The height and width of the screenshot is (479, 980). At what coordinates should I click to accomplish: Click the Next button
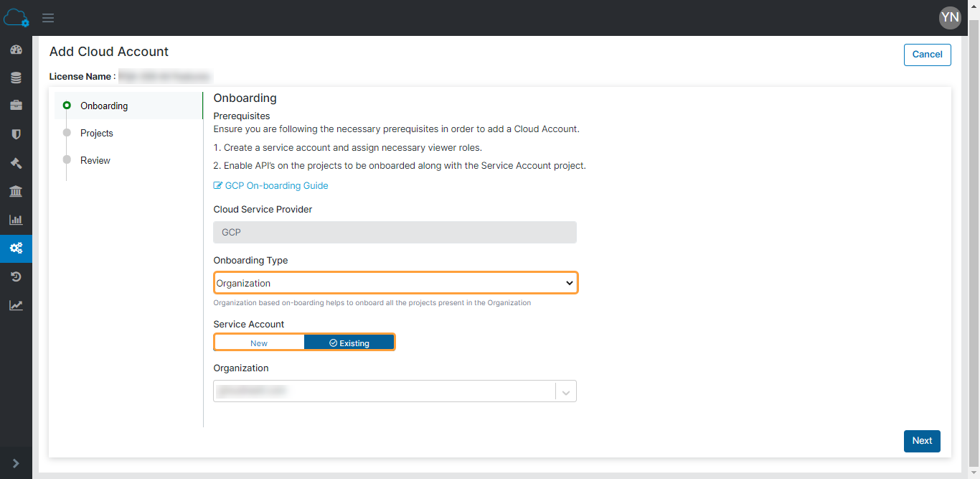(922, 441)
